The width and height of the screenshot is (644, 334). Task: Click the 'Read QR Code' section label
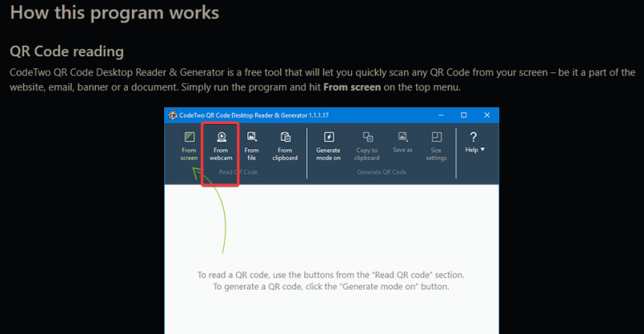tap(238, 171)
